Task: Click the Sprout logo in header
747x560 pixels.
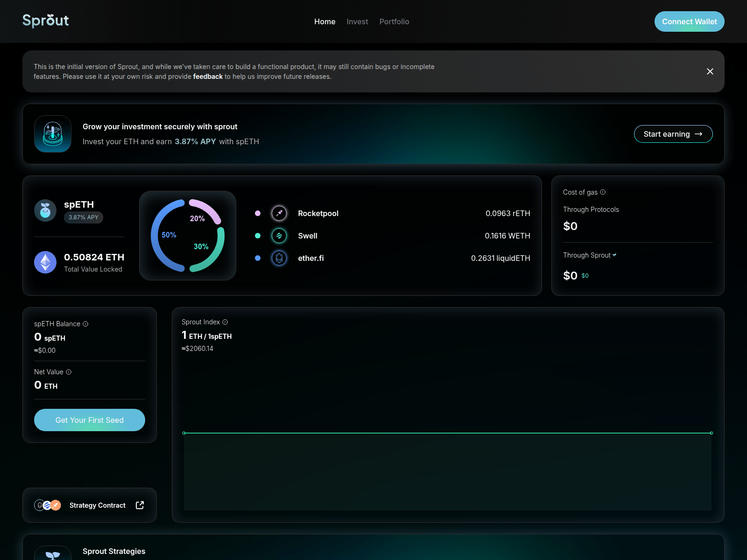Action: [x=46, y=21]
